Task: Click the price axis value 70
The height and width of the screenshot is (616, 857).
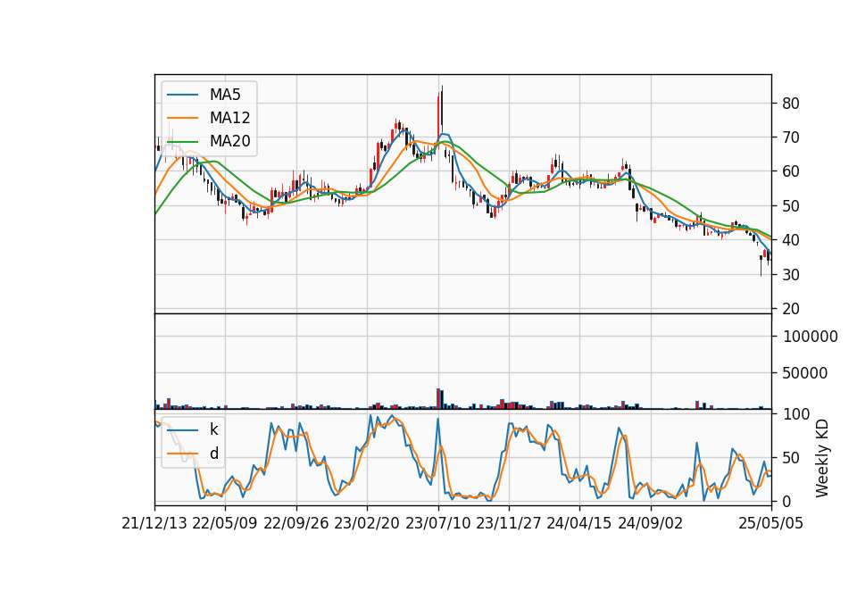Action: 791,137
